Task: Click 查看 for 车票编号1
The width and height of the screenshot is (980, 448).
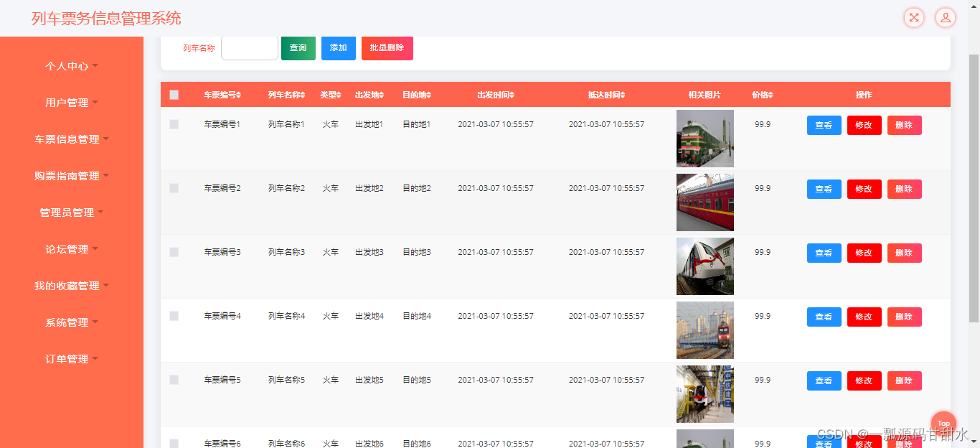Action: [824, 126]
